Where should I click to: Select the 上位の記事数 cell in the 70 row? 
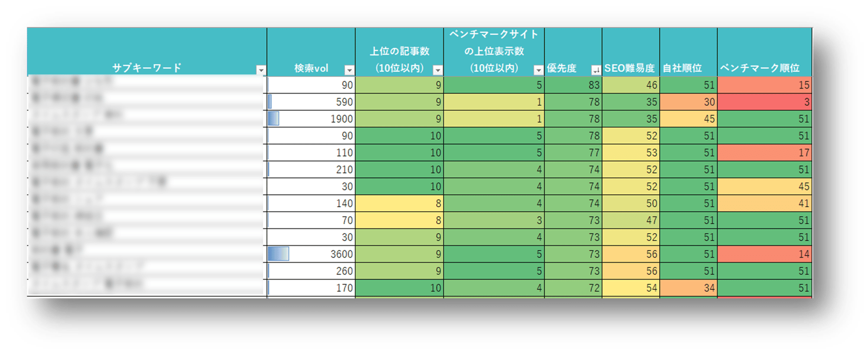click(399, 220)
